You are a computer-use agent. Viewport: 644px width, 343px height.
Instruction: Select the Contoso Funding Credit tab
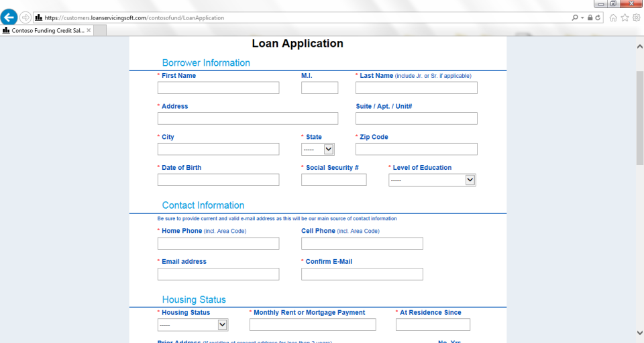(47, 30)
